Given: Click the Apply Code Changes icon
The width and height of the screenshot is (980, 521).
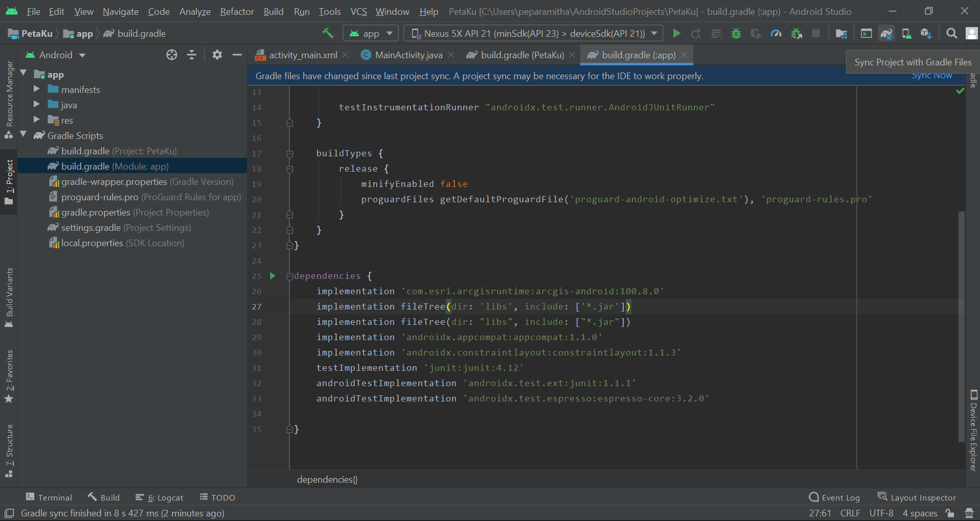Looking at the screenshot, I should pyautogui.click(x=716, y=33).
